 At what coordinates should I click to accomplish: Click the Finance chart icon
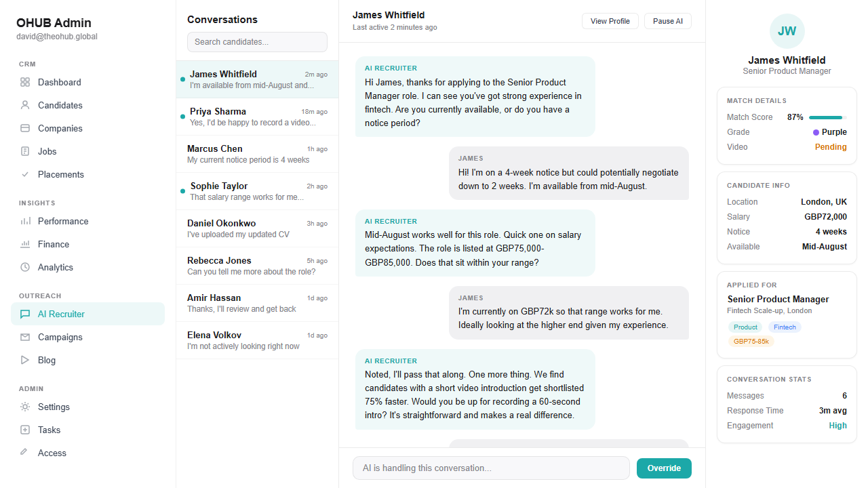[x=25, y=244]
